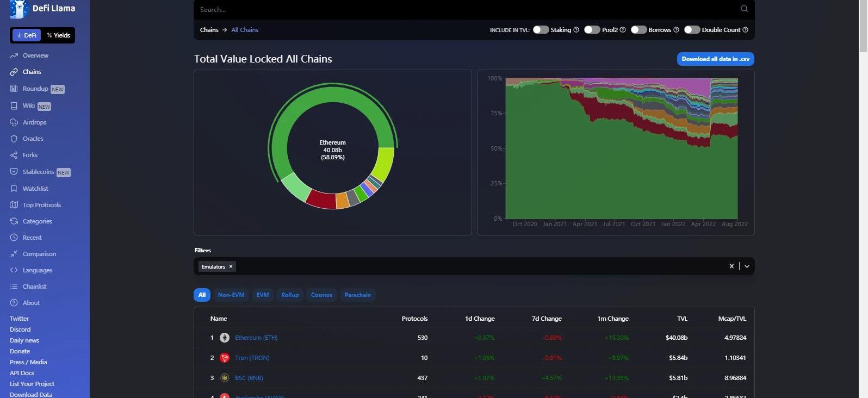Switch to the DeFi mode button
This screenshot has height=398, width=868.
pos(27,35)
